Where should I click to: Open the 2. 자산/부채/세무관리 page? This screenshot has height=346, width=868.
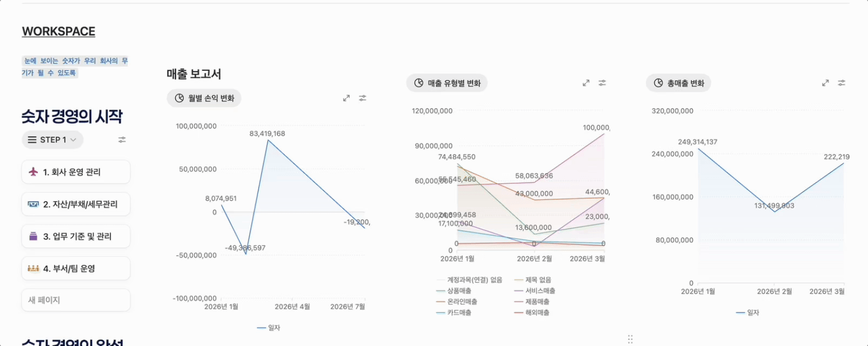point(76,204)
